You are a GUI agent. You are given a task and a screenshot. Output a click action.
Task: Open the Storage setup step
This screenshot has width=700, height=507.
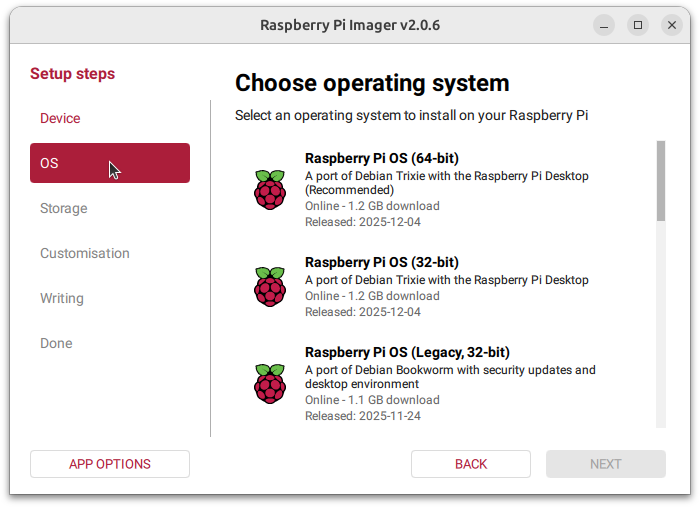[x=64, y=208]
